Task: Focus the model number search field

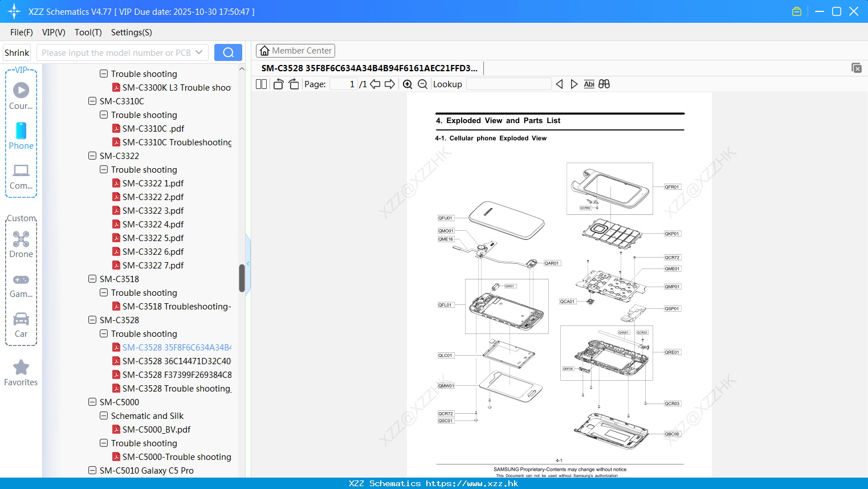Action: click(x=116, y=52)
